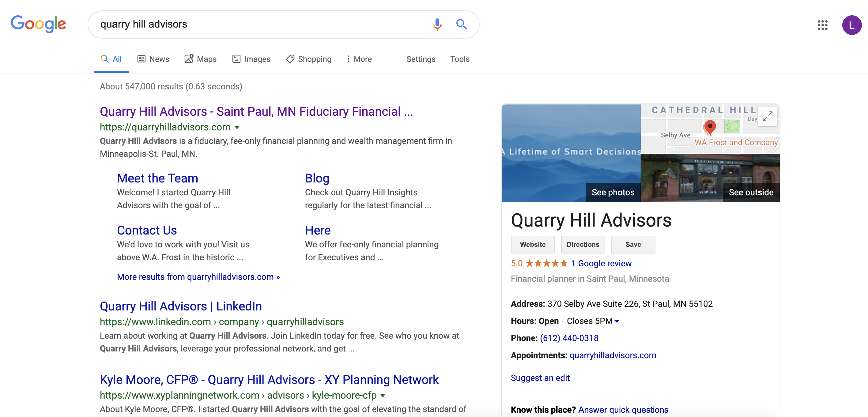Click the microphone voice search icon
868x417 pixels.
pyautogui.click(x=437, y=24)
